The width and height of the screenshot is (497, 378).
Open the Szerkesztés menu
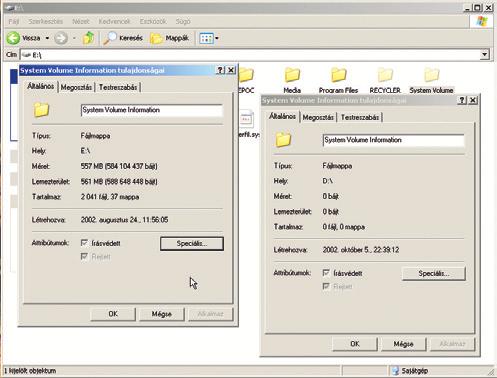pyautogui.click(x=46, y=21)
